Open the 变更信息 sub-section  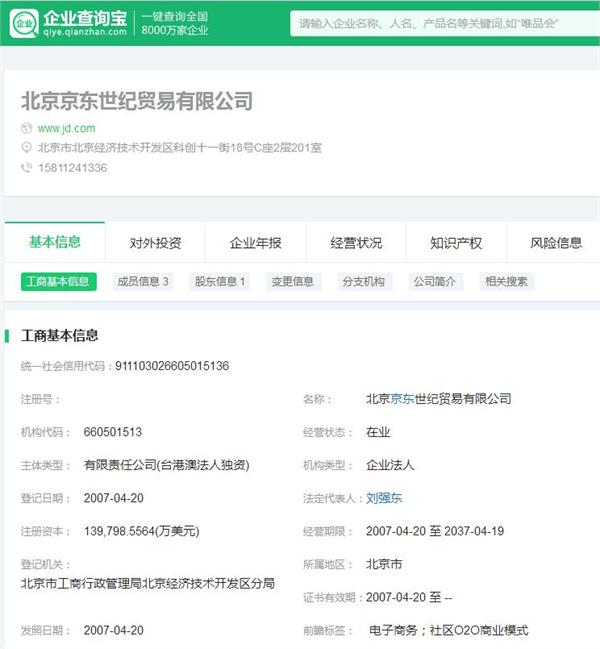pyautogui.click(x=293, y=281)
